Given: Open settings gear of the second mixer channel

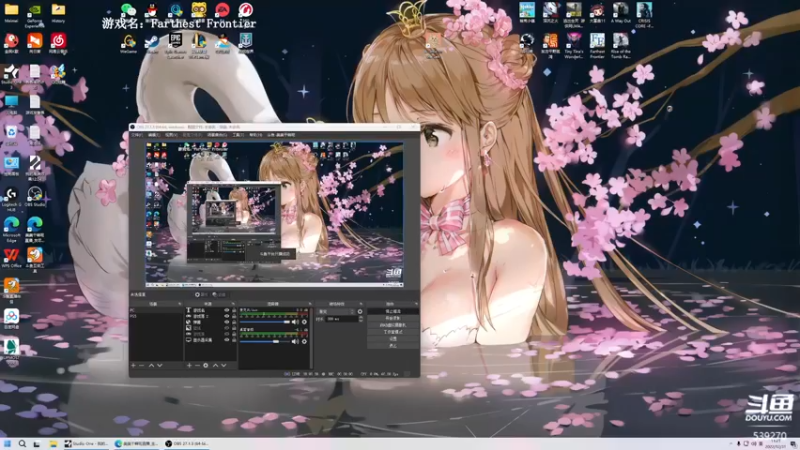Looking at the screenshot, I should coord(304,341).
